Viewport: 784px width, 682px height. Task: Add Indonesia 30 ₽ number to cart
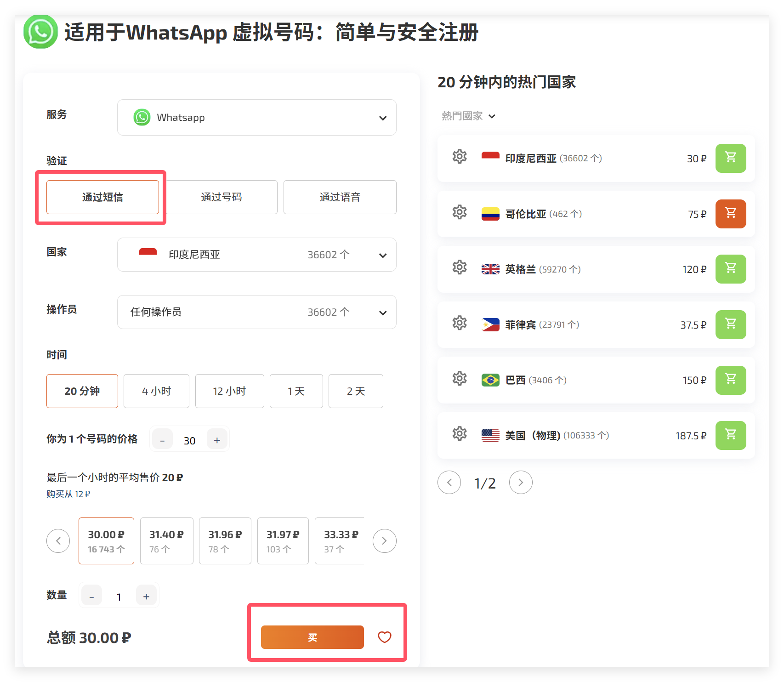(x=731, y=159)
